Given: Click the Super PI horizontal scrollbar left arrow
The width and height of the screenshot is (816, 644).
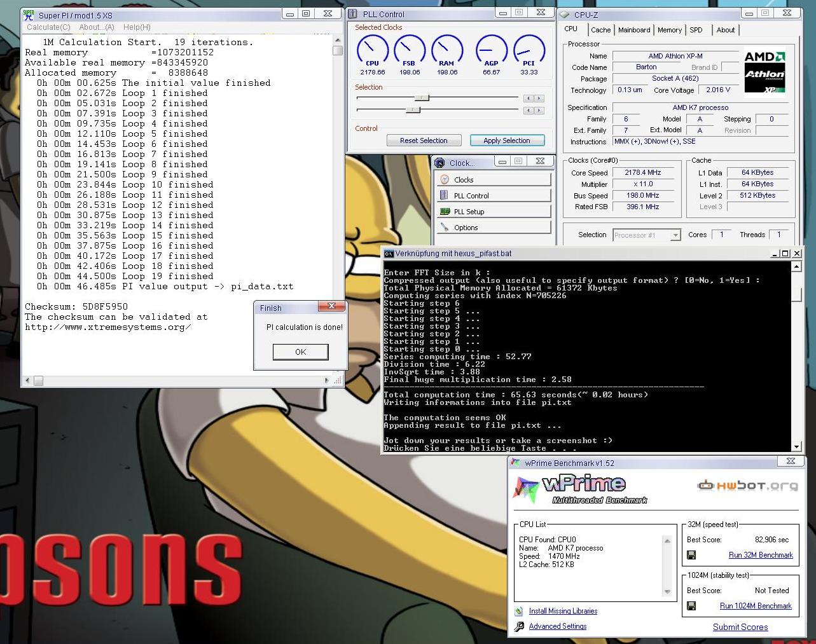Looking at the screenshot, I should (27, 380).
